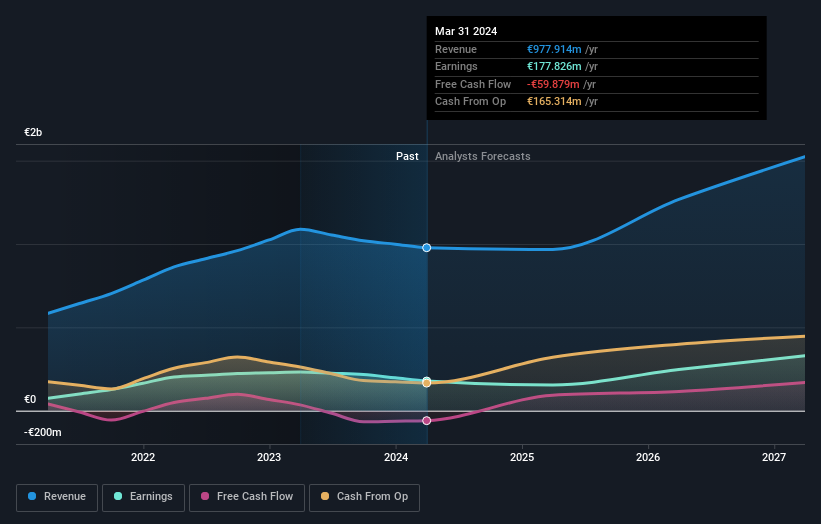
Task: Click the €165.314m cash from op value
Action: tap(554, 102)
